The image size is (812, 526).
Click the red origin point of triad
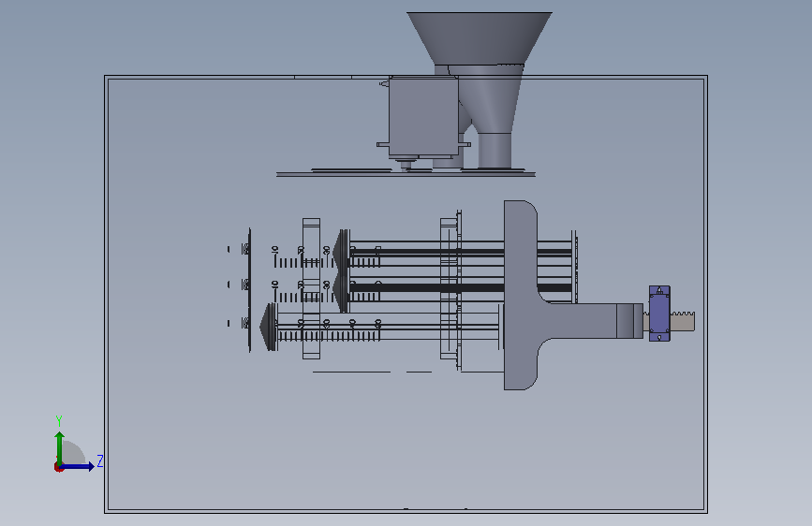(x=58, y=467)
